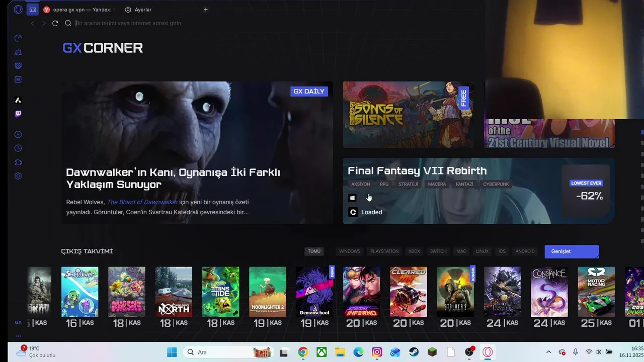
Task: Filter release calendar by WINDOWS
Action: point(350,251)
